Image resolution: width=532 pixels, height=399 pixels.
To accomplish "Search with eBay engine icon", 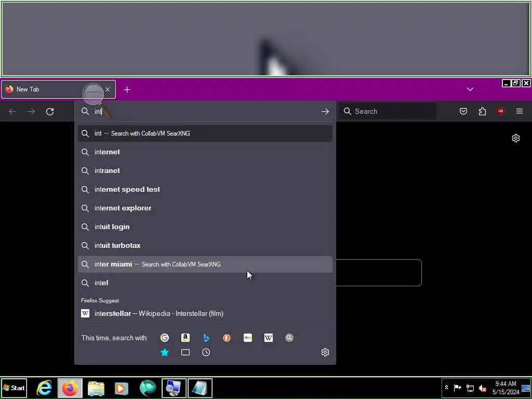I will [248, 338].
